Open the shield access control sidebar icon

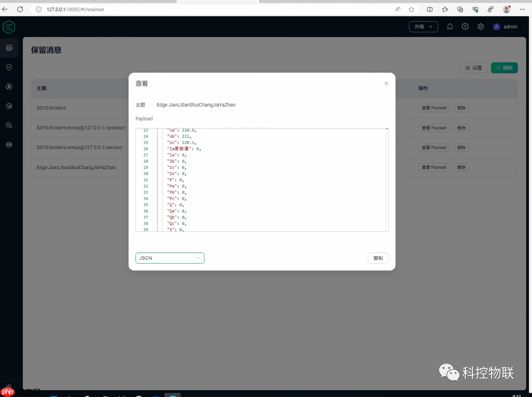tap(9, 67)
